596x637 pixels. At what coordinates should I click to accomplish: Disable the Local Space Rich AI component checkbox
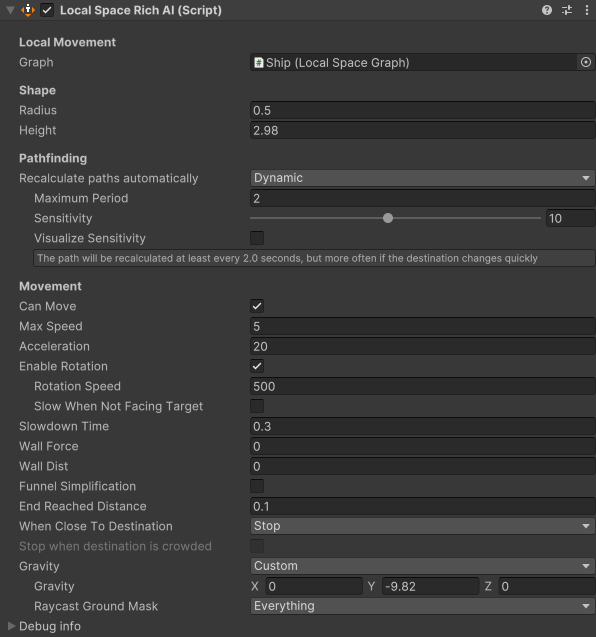coord(47,10)
